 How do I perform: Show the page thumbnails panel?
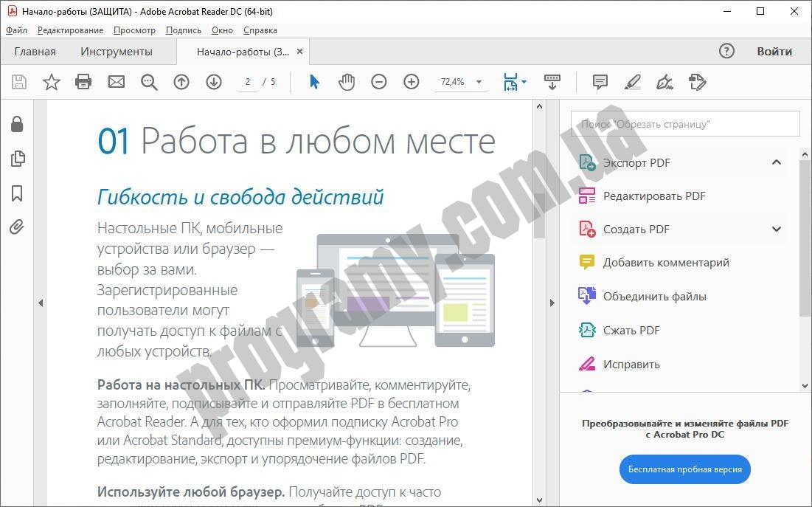pyautogui.click(x=18, y=159)
